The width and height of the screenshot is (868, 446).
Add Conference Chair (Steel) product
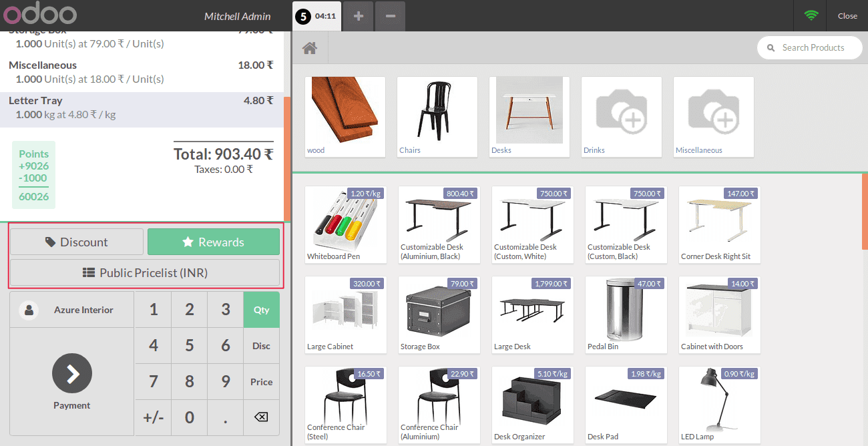[345, 405]
